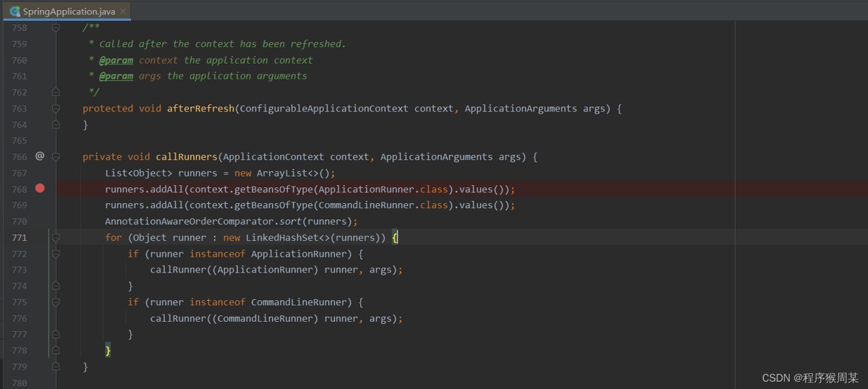Click the fold end marker on line 778
Viewport: 868px width, 389px height.
coord(56,351)
